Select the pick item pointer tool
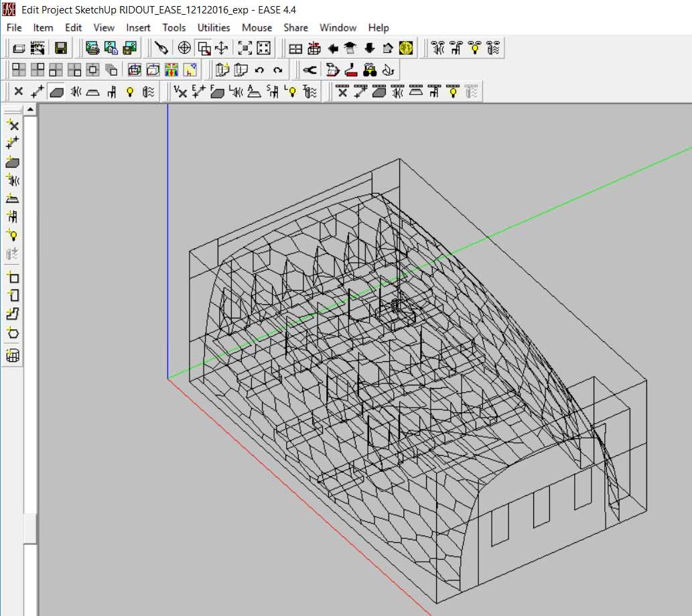Screen dimensions: 692x616 pos(161,48)
